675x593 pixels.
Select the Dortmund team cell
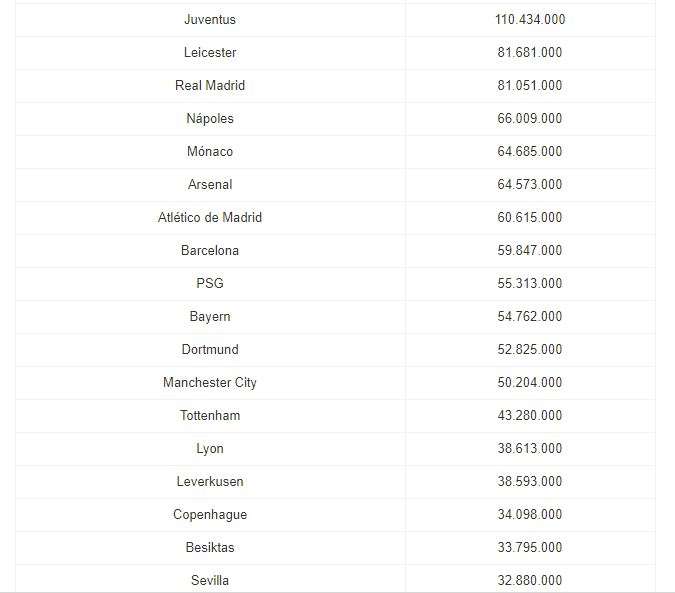(x=210, y=349)
